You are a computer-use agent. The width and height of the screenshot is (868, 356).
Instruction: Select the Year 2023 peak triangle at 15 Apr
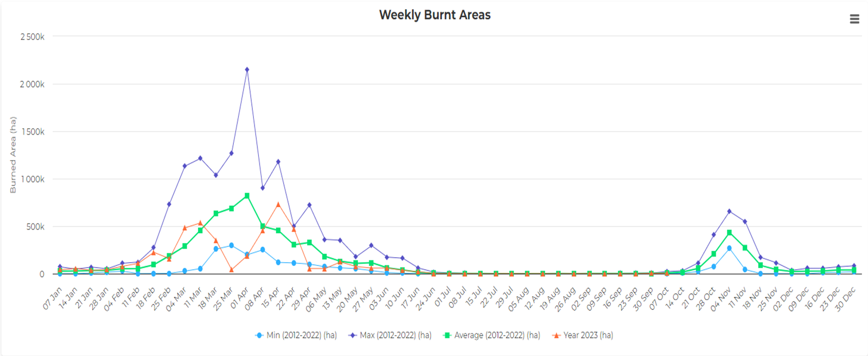coord(278,205)
